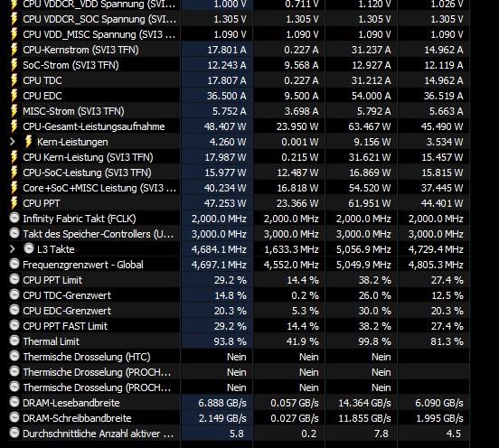The image size is (499, 448).
Task: Select CPU-SoC-Leistung (SVI3 TFN) row
Action: point(239,173)
